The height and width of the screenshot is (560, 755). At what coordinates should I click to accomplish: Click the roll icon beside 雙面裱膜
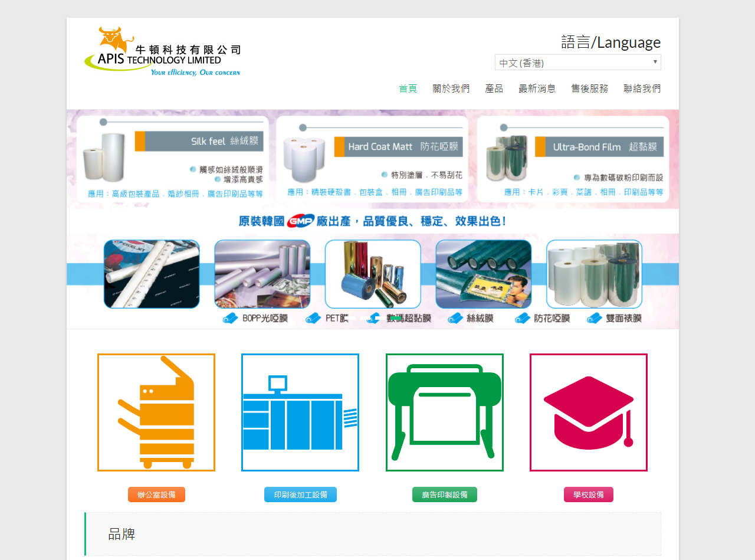pos(595,319)
